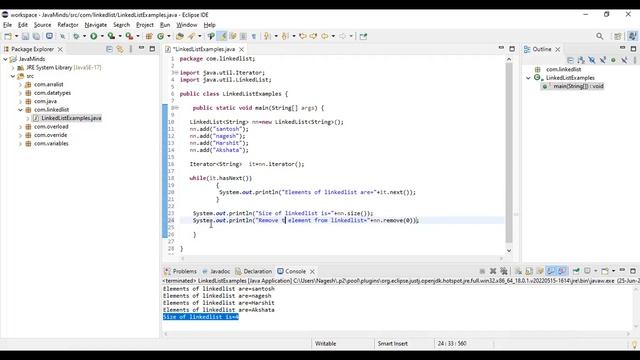
Task: Toggle Scroll Lock in Console toolbar
Action: [x=529, y=271]
